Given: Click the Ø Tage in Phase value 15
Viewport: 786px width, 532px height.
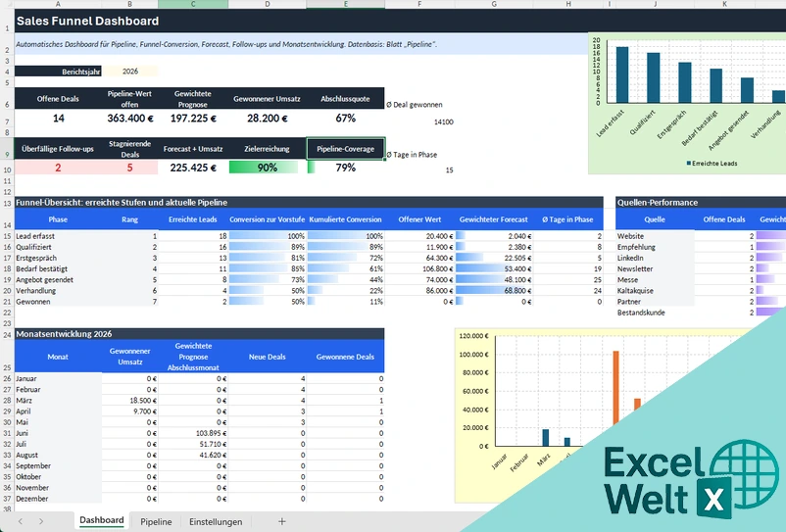Looking at the screenshot, I should (x=449, y=170).
